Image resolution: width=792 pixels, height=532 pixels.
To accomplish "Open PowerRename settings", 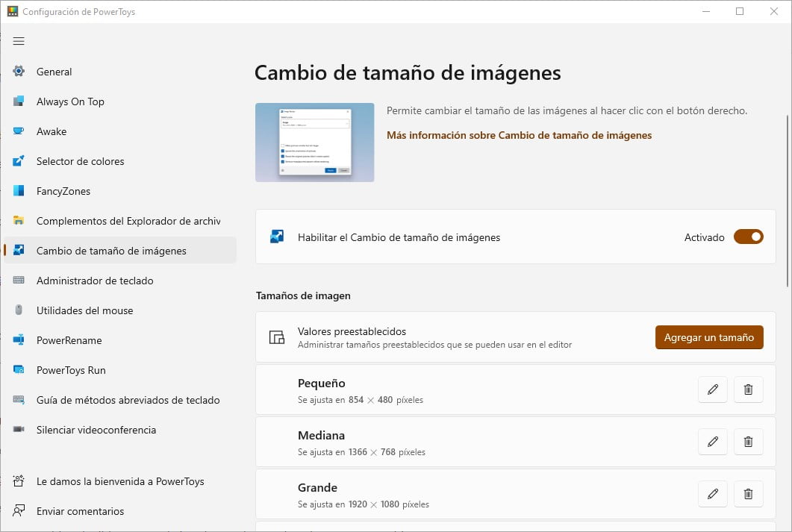I will (120, 339).
